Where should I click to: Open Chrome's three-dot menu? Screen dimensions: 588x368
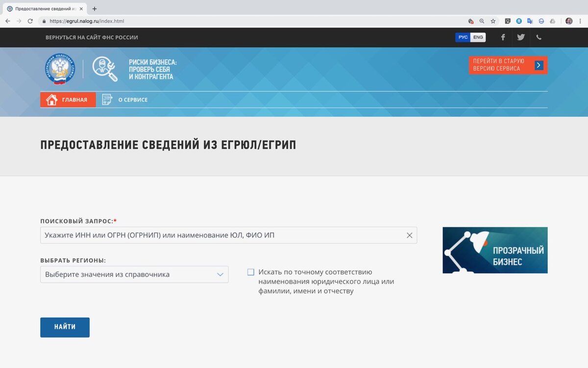click(581, 21)
